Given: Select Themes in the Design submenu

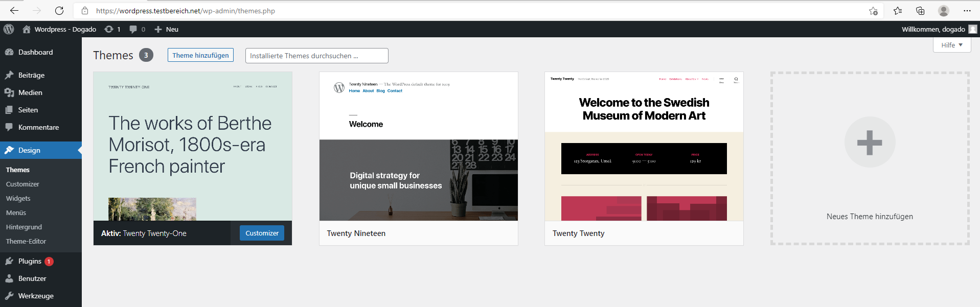Looking at the screenshot, I should coord(18,170).
